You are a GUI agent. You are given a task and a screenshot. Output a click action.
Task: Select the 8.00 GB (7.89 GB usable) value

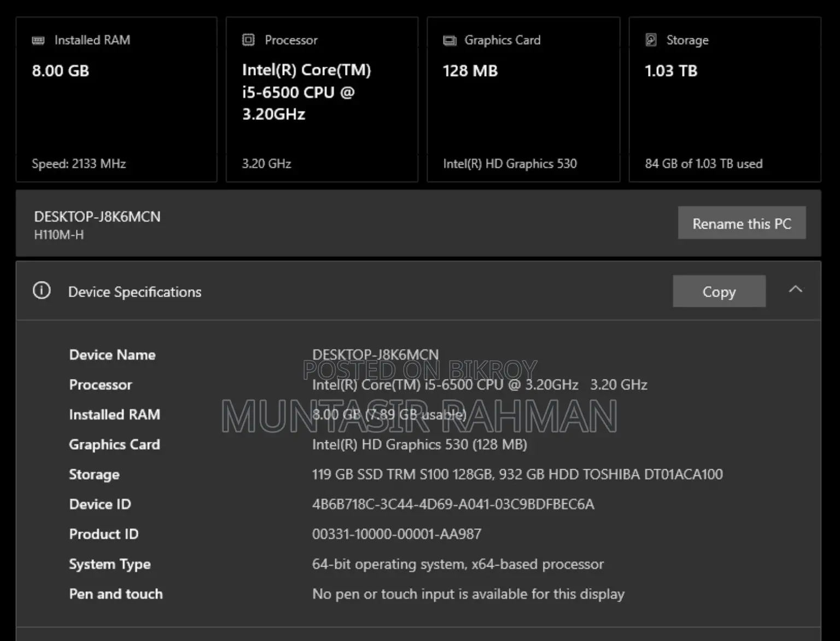tap(389, 415)
